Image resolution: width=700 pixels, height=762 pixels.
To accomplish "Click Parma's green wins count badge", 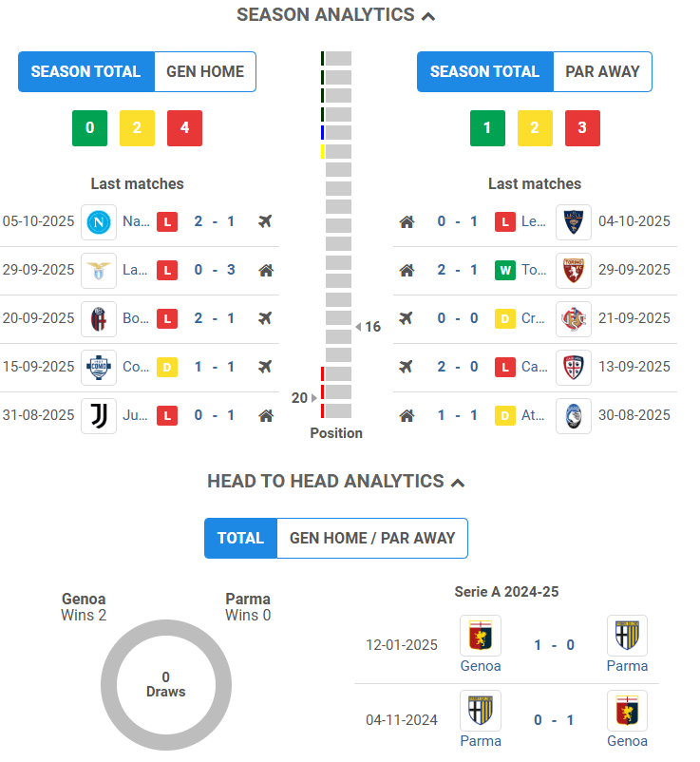I will [487, 127].
